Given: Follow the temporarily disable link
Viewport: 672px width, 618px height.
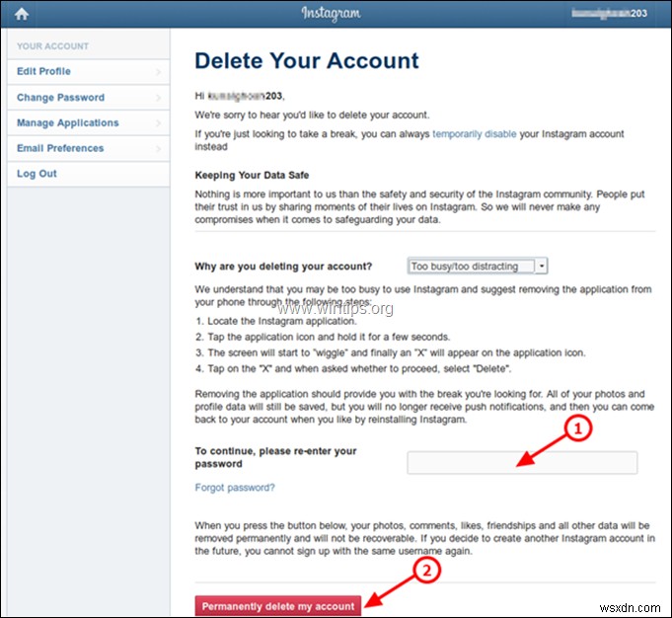Looking at the screenshot, I should 474,134.
